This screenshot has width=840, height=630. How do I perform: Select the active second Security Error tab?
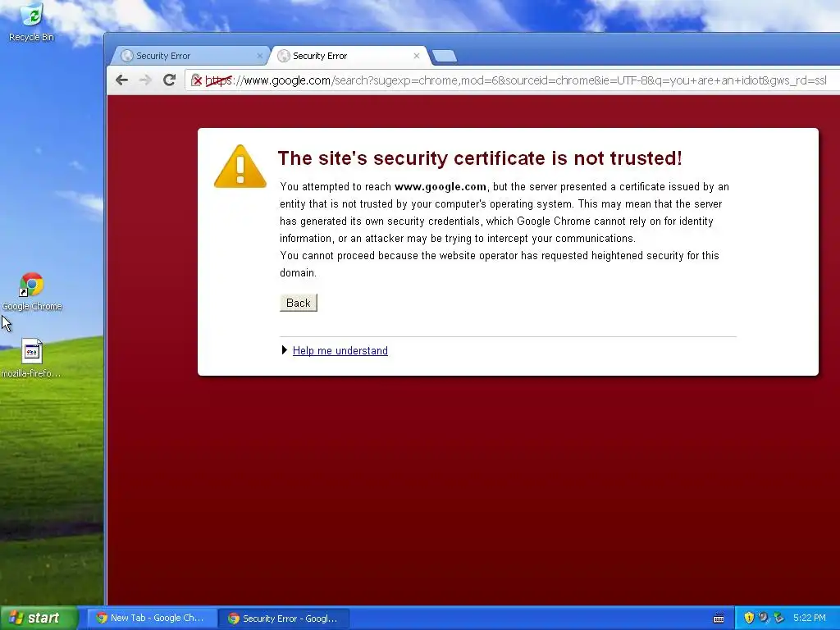tap(348, 56)
